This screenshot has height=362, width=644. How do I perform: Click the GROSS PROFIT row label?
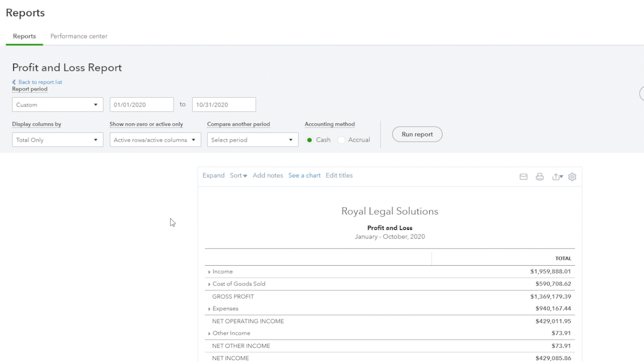(x=233, y=297)
